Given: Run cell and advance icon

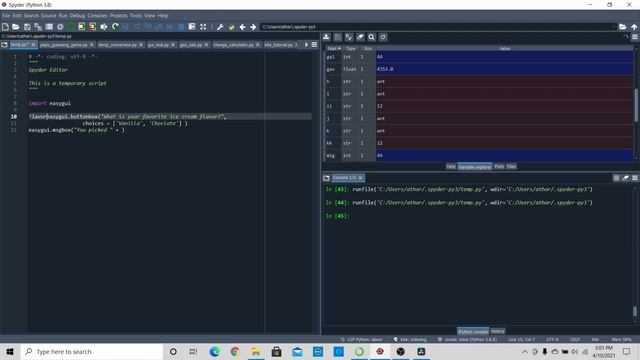Looking at the screenshot, I should (93, 27).
